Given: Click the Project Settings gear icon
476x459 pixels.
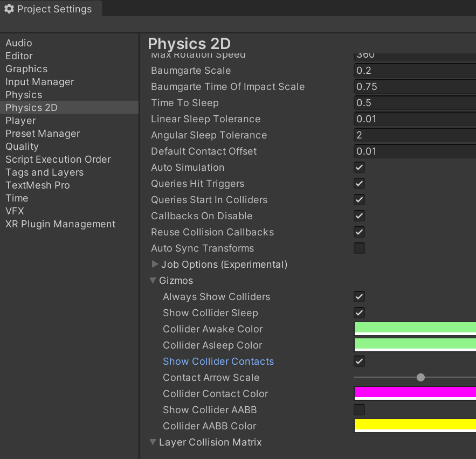Looking at the screenshot, I should pyautogui.click(x=9, y=9).
